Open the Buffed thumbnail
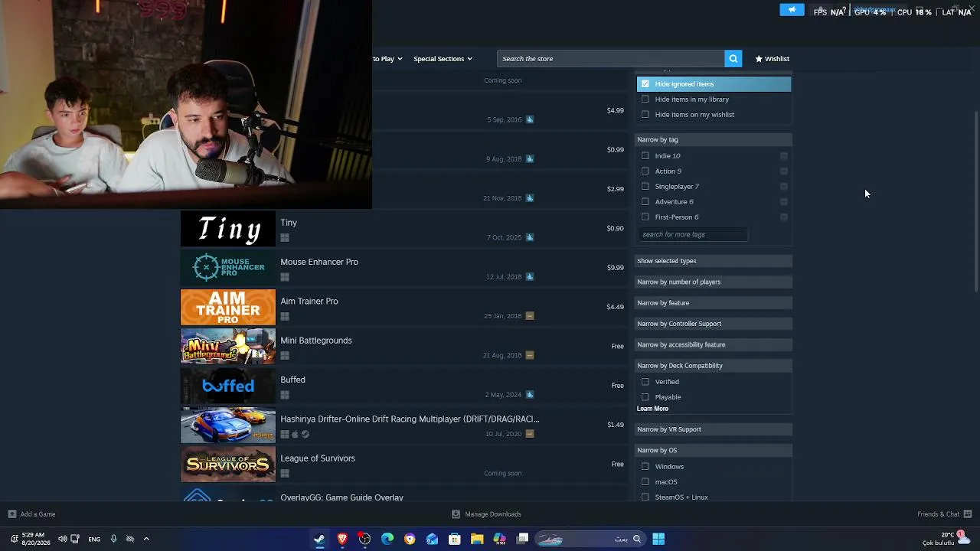This screenshot has height=551, width=980. point(228,386)
